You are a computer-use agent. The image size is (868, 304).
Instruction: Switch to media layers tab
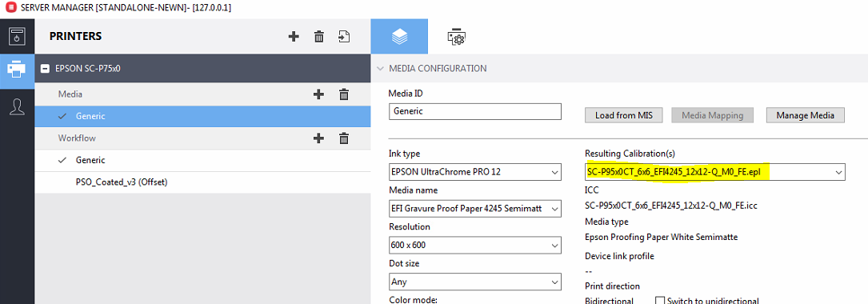pyautogui.click(x=399, y=37)
